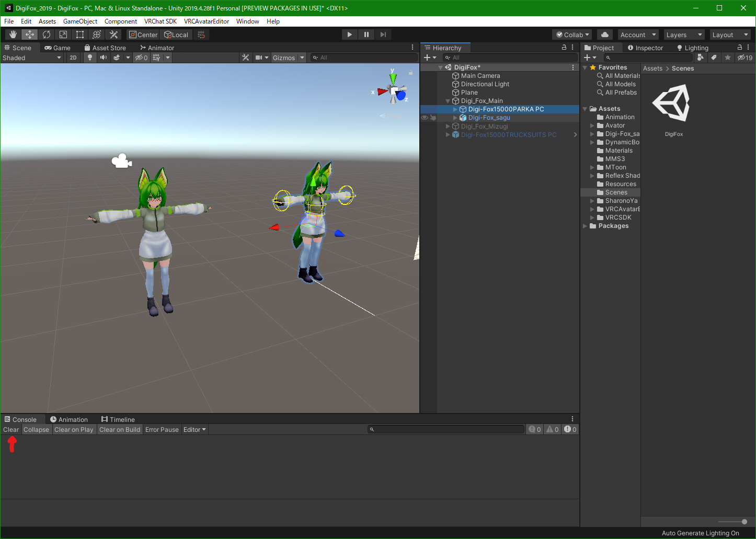The image size is (756, 539).
Task: Select the Scale tool
Action: tap(63, 35)
